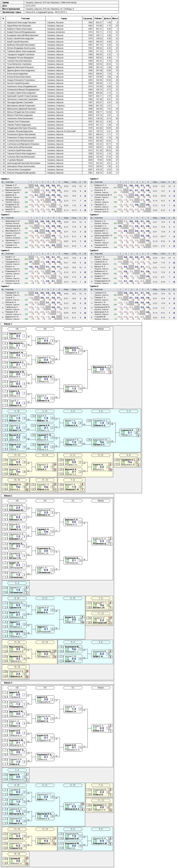This screenshot has width=178, height=868.
Task: Click the 'Группа-8' heading
Action: (x=94, y=286)
